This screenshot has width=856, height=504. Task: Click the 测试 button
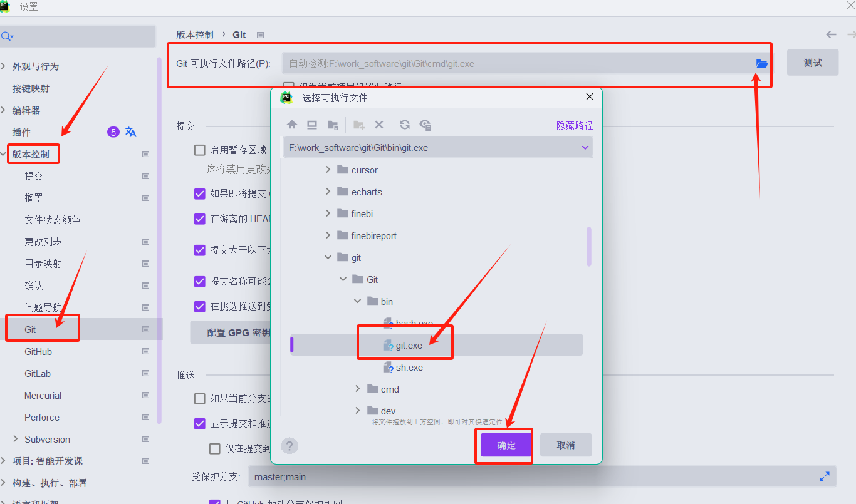813,63
